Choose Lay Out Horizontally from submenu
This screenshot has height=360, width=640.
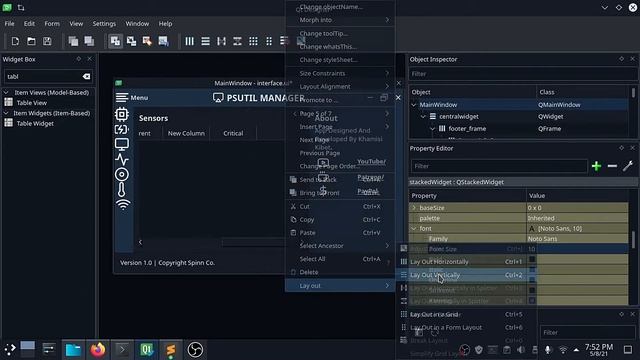(x=466, y=262)
